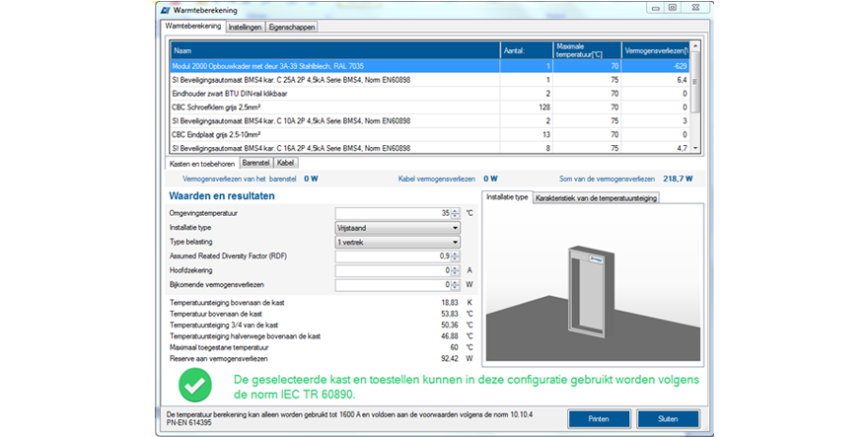
Task: Click the 128 quantity cell
Action: point(527,107)
